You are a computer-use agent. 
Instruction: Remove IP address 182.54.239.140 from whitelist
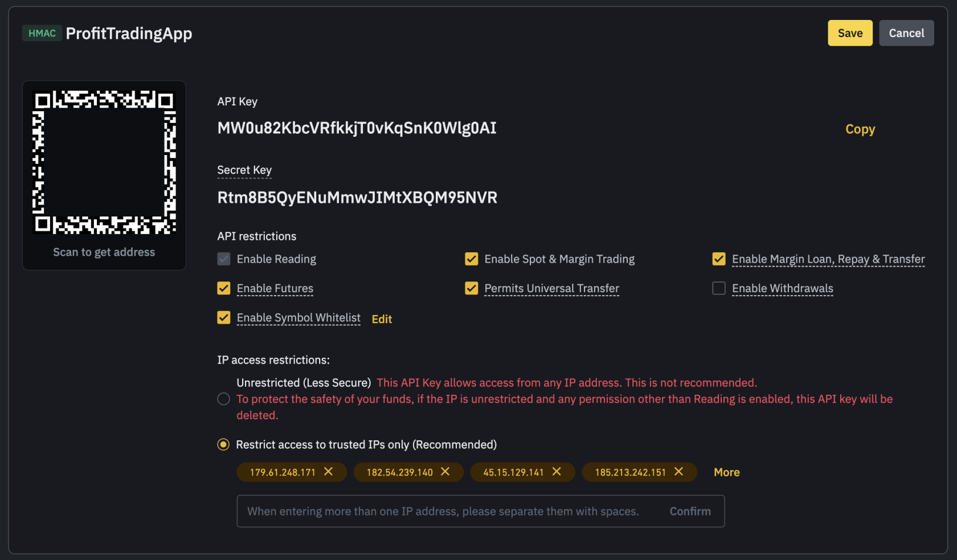click(445, 472)
